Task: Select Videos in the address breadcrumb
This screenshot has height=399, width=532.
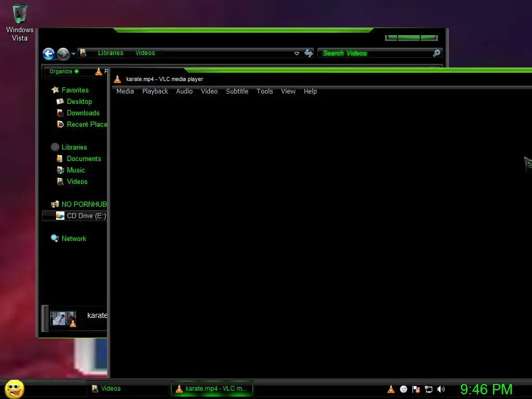Action: (145, 53)
